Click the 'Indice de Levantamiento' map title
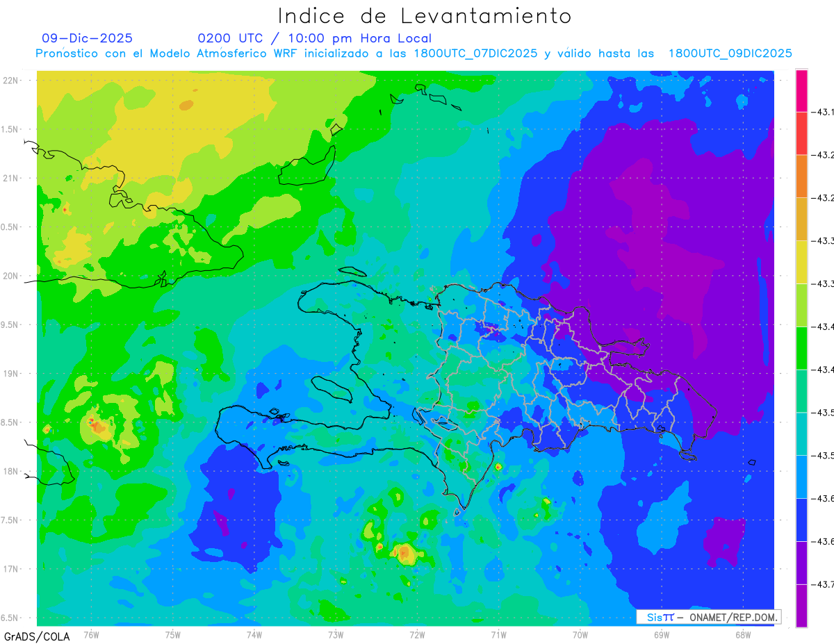 [424, 16]
